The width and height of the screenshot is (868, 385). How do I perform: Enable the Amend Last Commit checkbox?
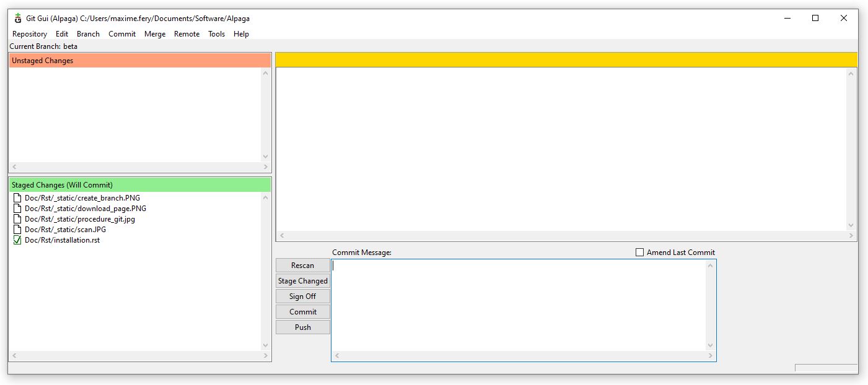point(640,253)
